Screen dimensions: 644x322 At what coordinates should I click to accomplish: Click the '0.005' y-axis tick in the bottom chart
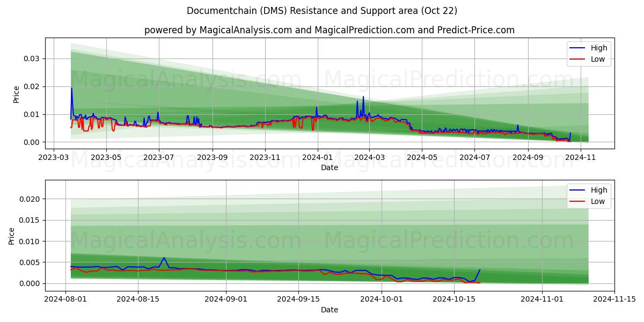[30, 262]
